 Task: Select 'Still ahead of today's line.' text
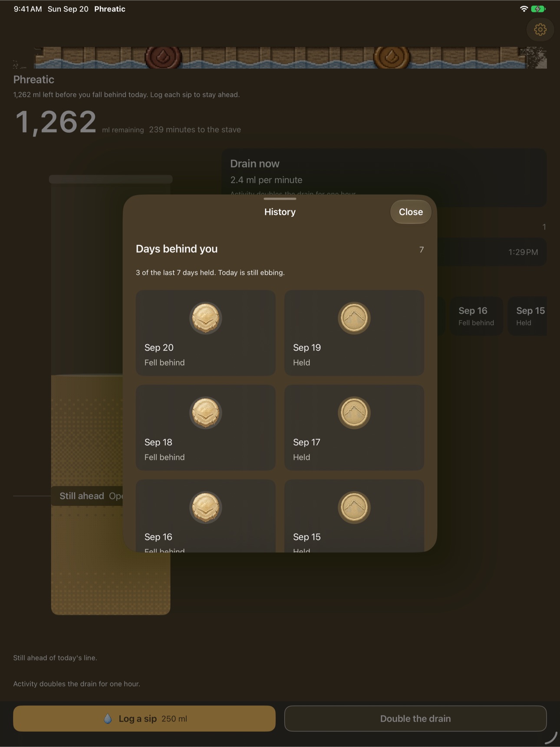(x=55, y=658)
